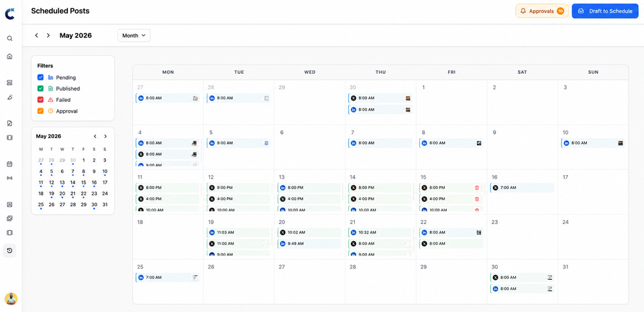Viewport: 644px width, 312px height.
Task: Open May 21 10:32 AM post
Action: pyautogui.click(x=380, y=232)
